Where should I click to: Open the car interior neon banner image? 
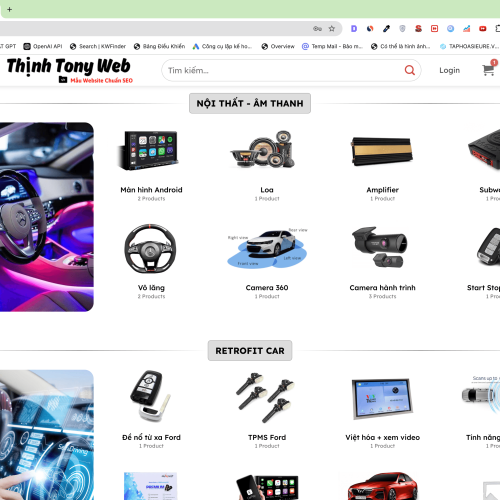click(47, 217)
